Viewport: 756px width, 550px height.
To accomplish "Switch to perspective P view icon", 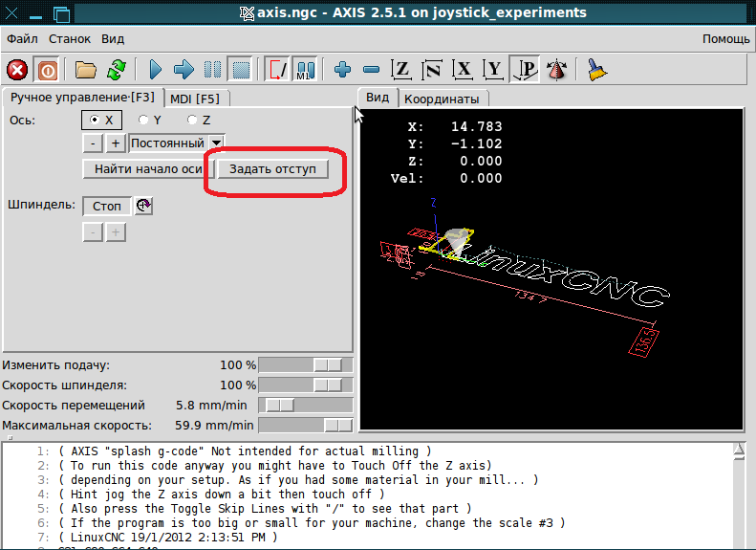I will tap(525, 70).
